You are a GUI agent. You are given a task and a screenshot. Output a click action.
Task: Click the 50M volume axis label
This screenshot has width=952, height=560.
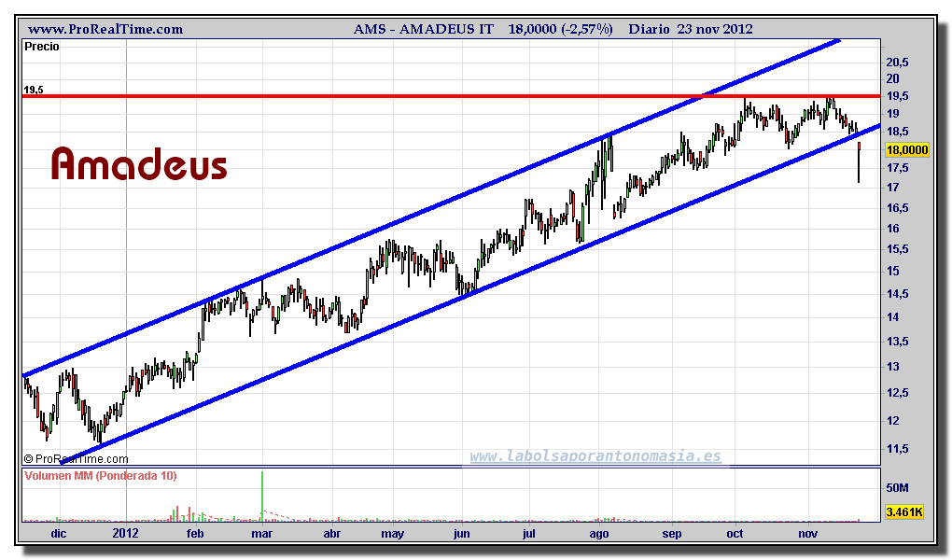click(897, 488)
